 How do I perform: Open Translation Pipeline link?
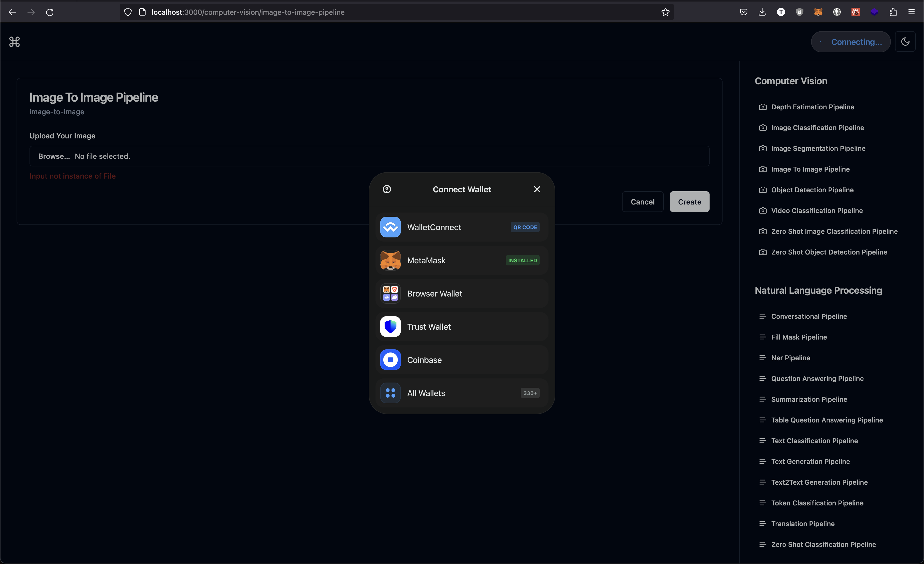(x=803, y=524)
